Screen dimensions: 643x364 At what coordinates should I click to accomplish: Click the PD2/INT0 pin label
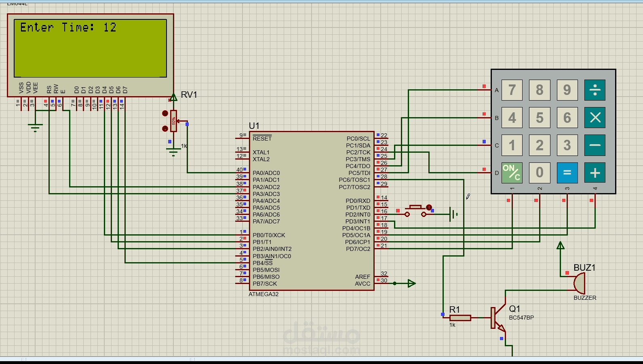pyautogui.click(x=358, y=215)
